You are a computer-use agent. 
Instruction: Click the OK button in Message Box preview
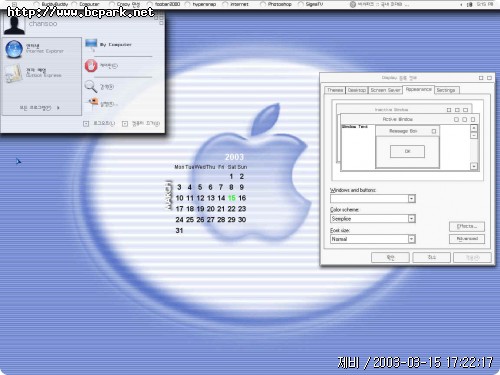pyautogui.click(x=407, y=151)
